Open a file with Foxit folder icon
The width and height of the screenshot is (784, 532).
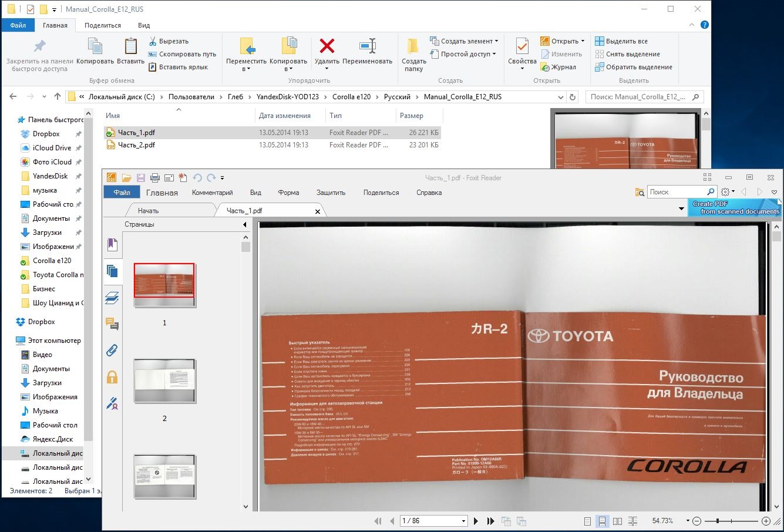coord(126,177)
